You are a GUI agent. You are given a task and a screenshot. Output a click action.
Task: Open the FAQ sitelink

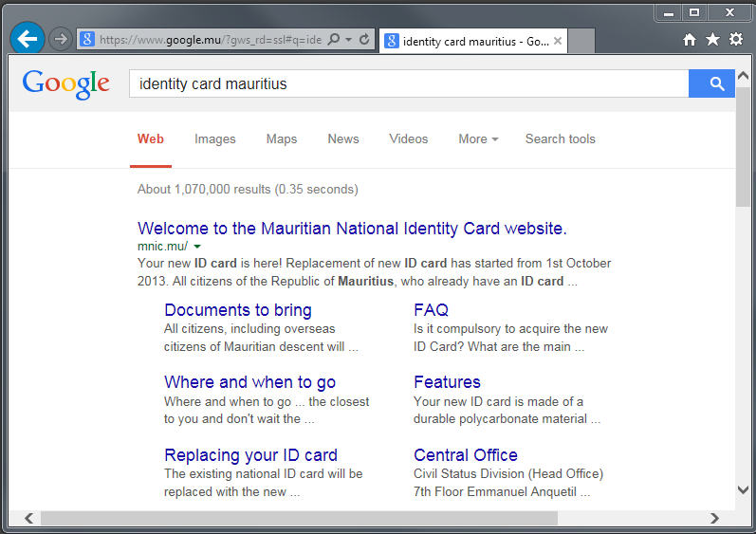pos(431,310)
